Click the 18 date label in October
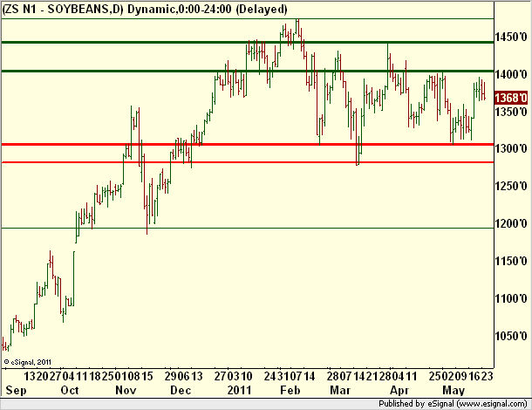This screenshot has height=410, width=532. pyautogui.click(x=95, y=376)
